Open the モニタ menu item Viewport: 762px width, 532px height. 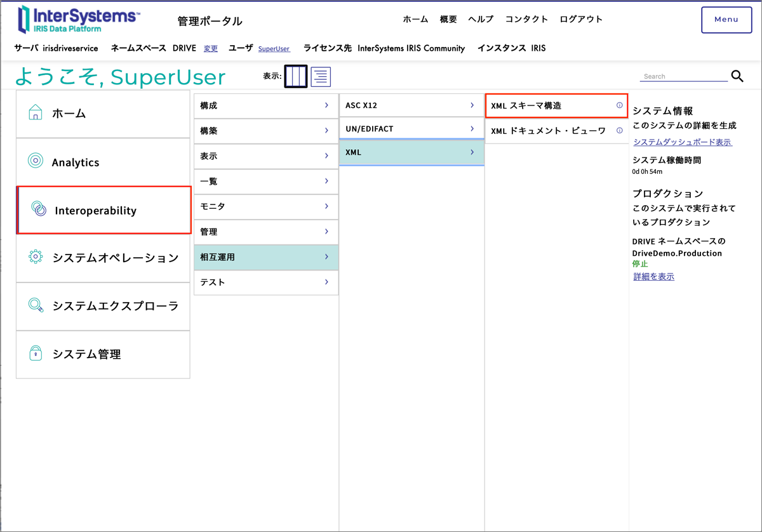pos(266,206)
